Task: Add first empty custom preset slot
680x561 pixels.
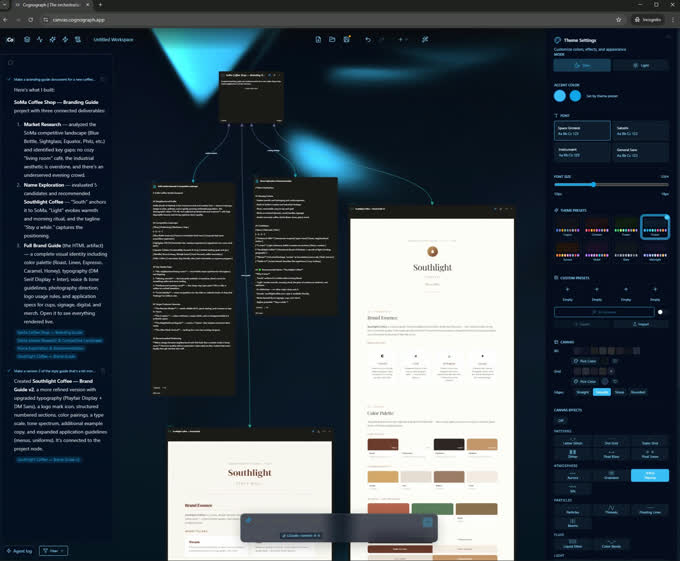Action: [x=568, y=294]
